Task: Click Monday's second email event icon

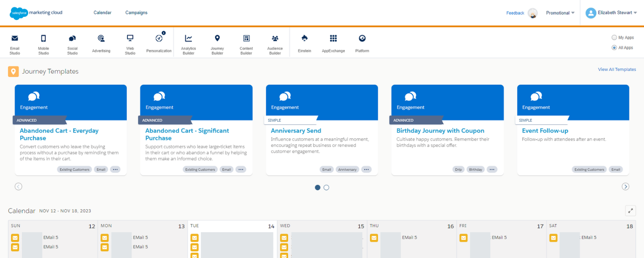Action: tap(105, 247)
